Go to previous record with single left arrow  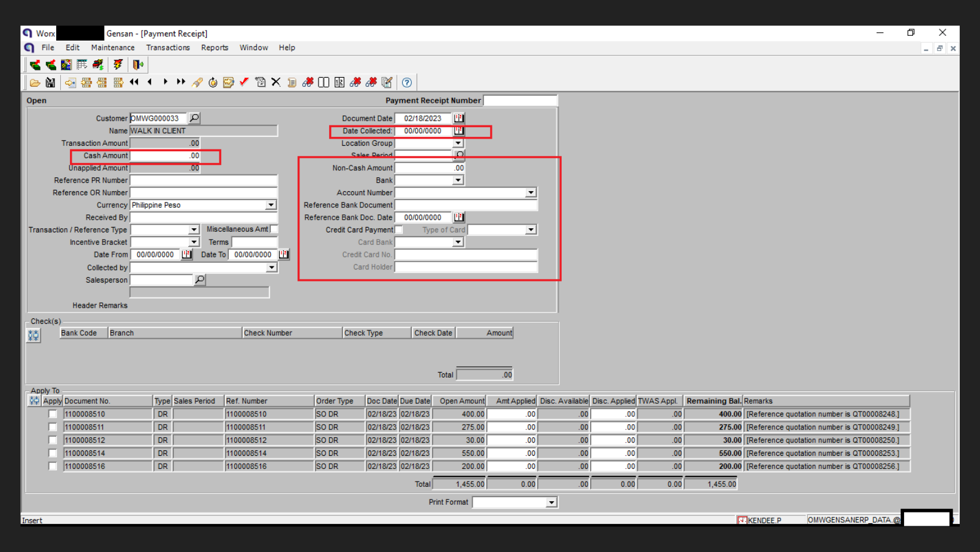point(149,82)
